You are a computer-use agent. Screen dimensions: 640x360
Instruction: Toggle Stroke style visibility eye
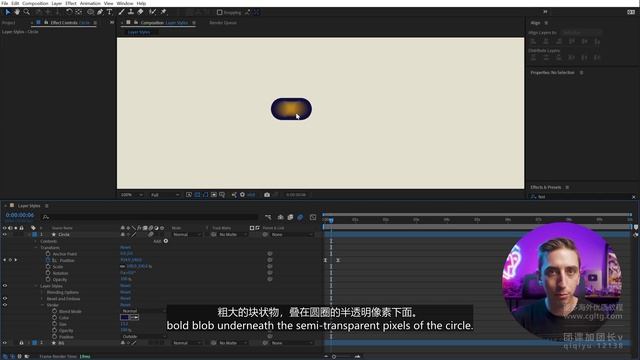click(4, 305)
